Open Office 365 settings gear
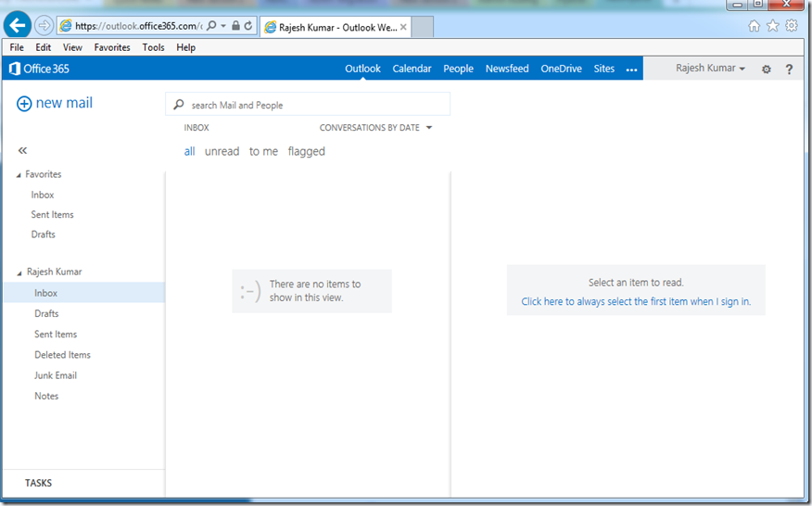The image size is (812, 506). pyautogui.click(x=767, y=69)
